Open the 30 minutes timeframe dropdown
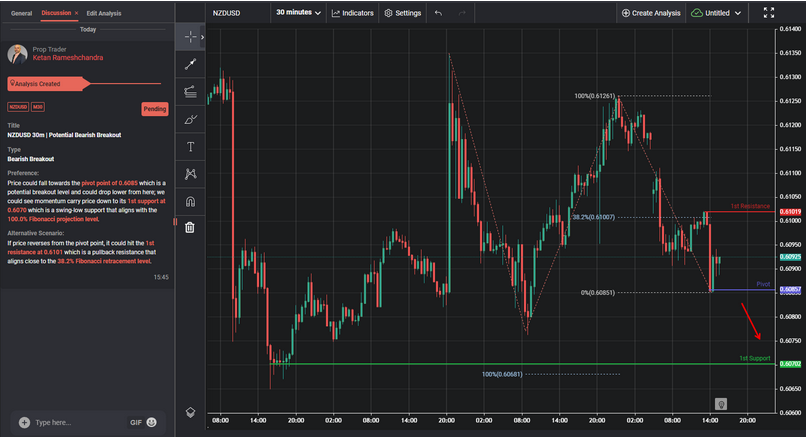 coord(298,12)
